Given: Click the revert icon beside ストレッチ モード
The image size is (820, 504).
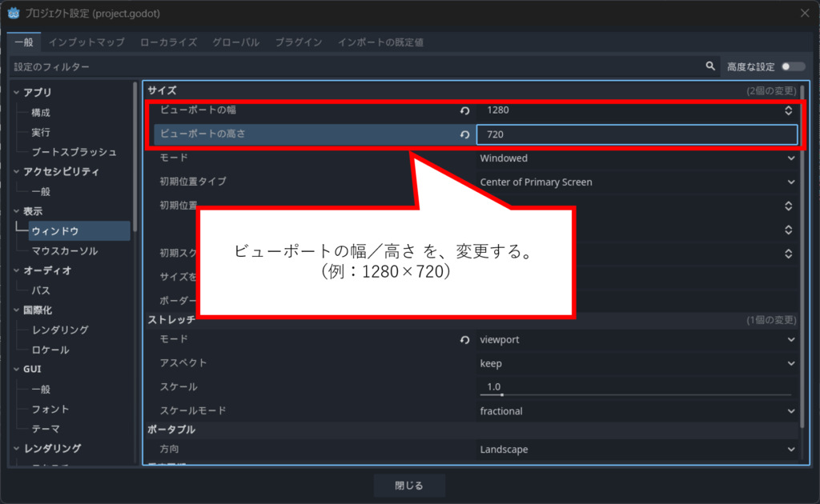Looking at the screenshot, I should [x=464, y=340].
